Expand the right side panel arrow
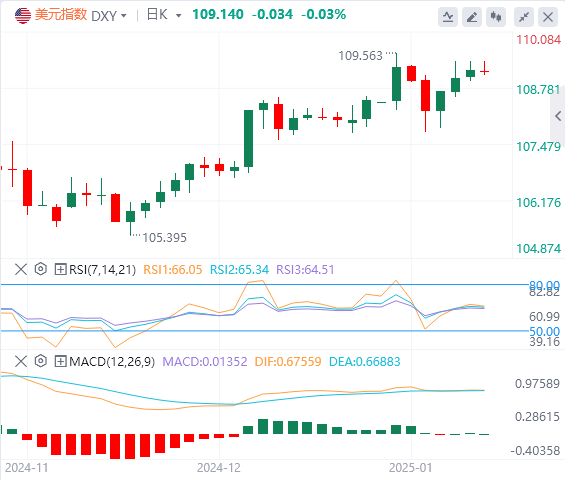Image resolution: width=565 pixels, height=480 pixels. click(x=558, y=116)
